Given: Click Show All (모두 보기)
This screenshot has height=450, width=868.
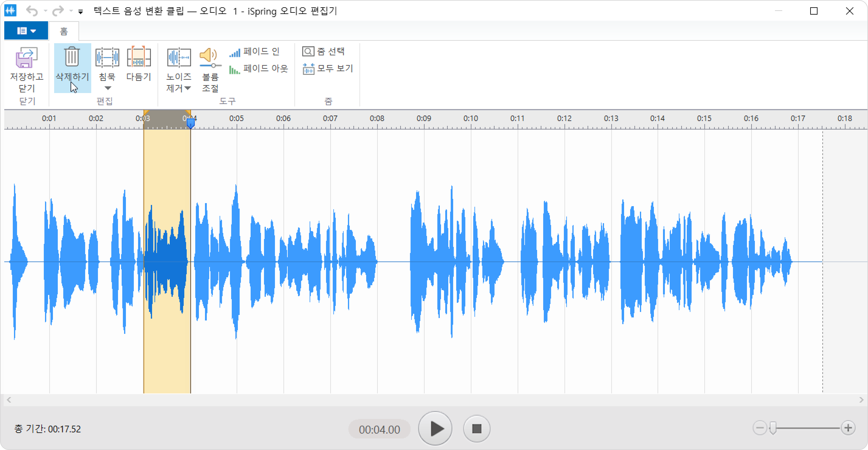Looking at the screenshot, I should pyautogui.click(x=328, y=69).
